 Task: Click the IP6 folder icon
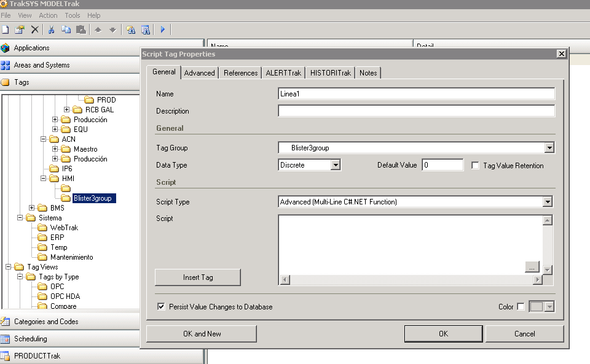coord(54,169)
